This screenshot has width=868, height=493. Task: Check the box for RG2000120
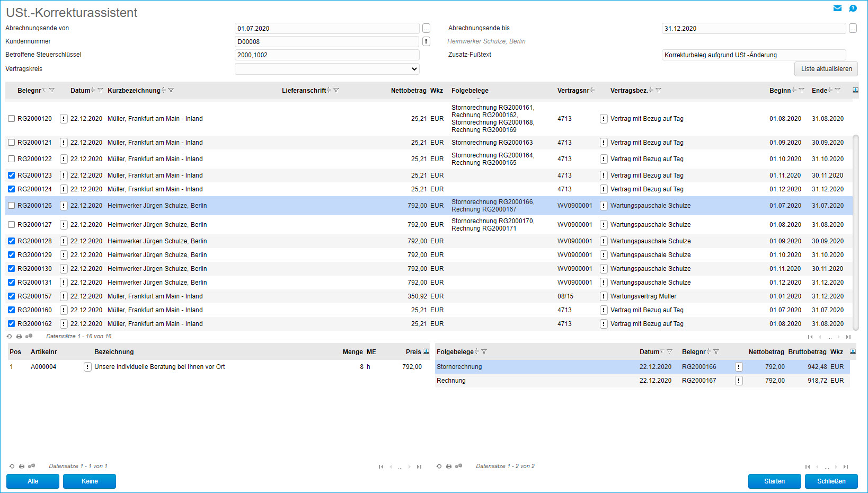coord(11,119)
